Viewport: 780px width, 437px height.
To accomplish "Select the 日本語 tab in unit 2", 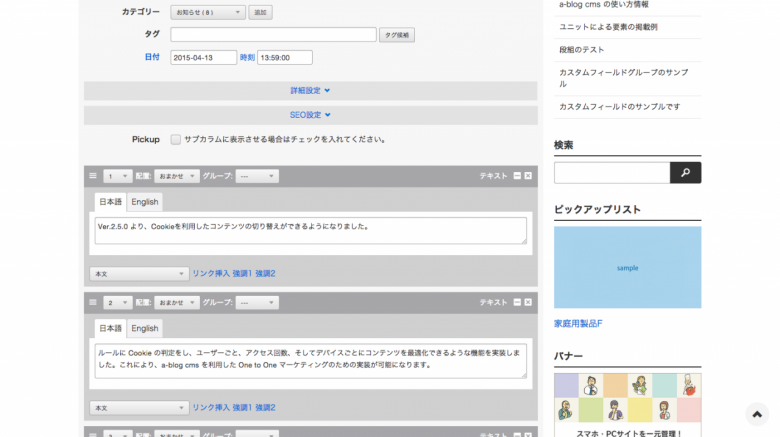I will click(x=109, y=328).
